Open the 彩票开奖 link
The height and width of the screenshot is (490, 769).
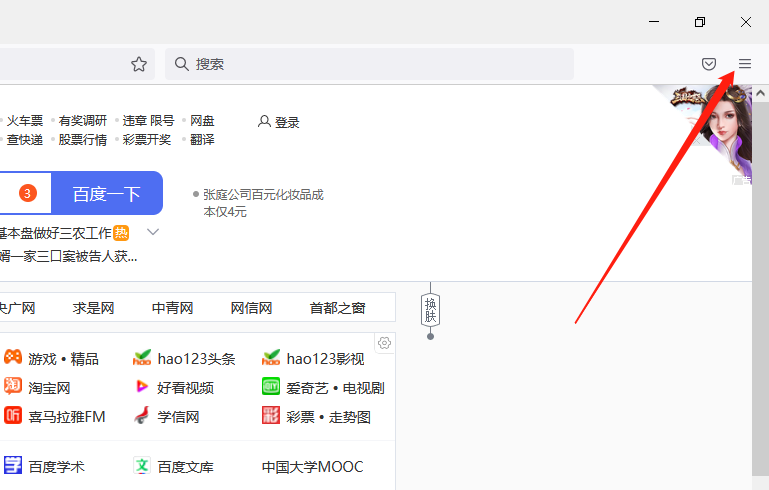coord(147,140)
